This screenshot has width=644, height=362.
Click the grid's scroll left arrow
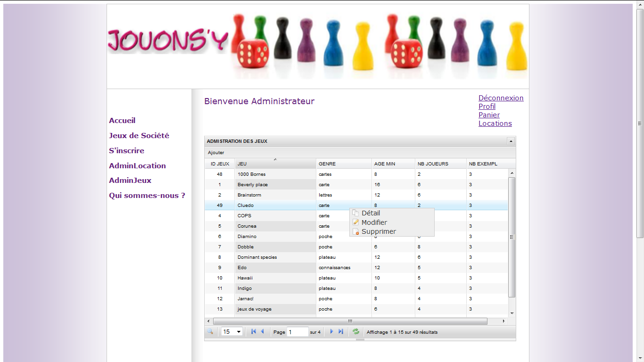[208, 321]
